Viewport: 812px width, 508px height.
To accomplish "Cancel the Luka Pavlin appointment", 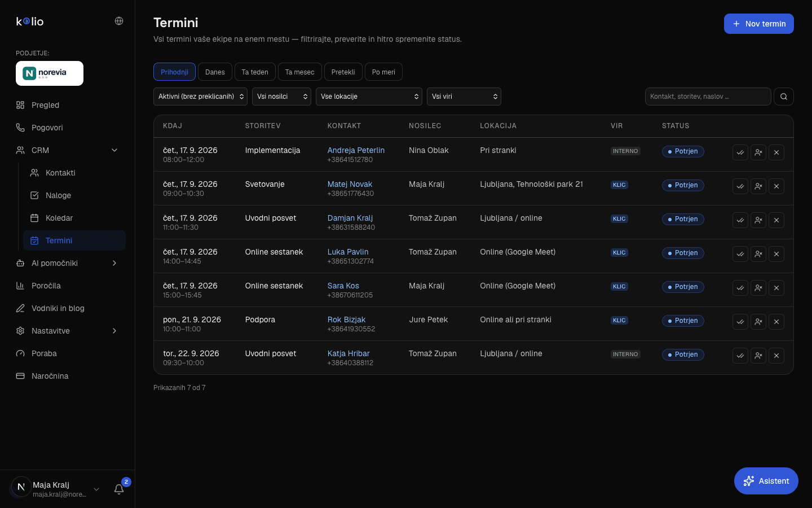I will click(776, 254).
